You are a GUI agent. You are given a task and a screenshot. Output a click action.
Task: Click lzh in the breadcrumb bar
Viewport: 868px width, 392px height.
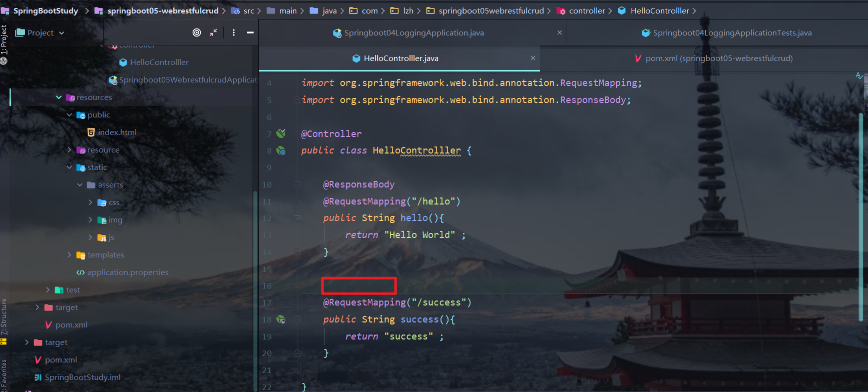[408, 10]
